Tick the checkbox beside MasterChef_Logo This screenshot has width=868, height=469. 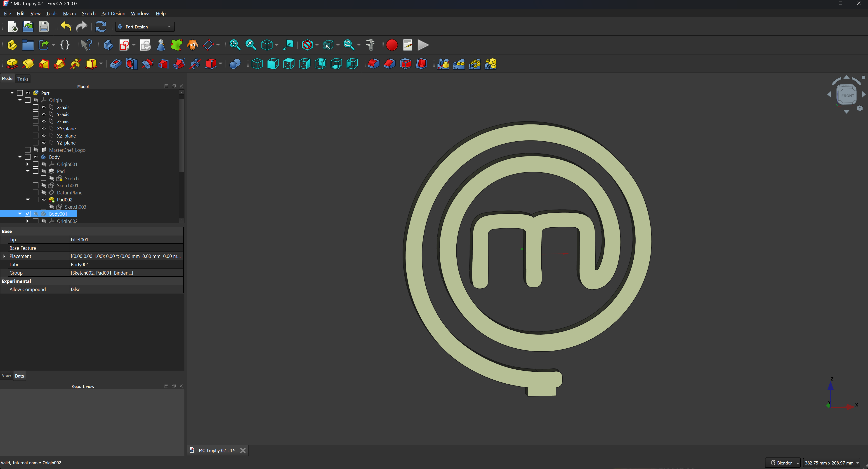click(28, 150)
